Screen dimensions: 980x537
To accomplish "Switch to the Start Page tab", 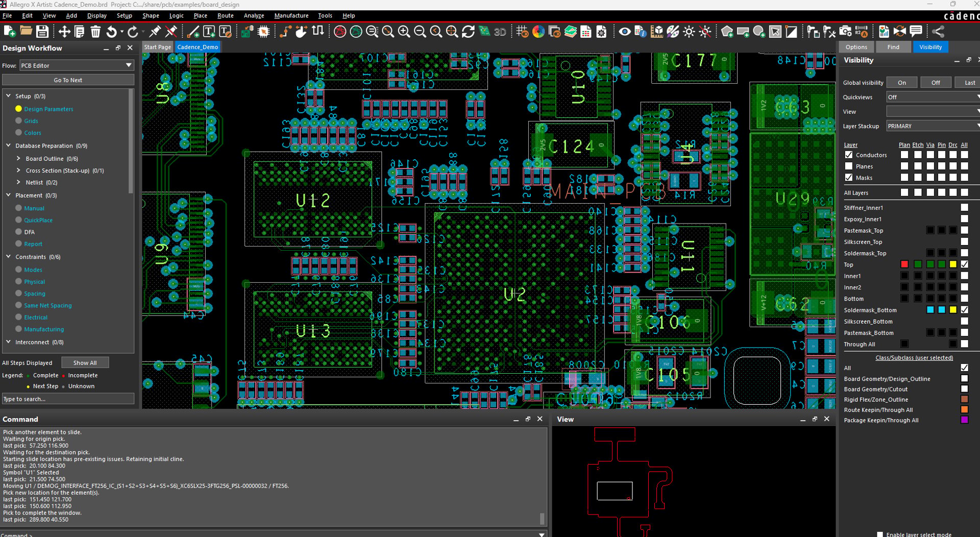I will (157, 47).
